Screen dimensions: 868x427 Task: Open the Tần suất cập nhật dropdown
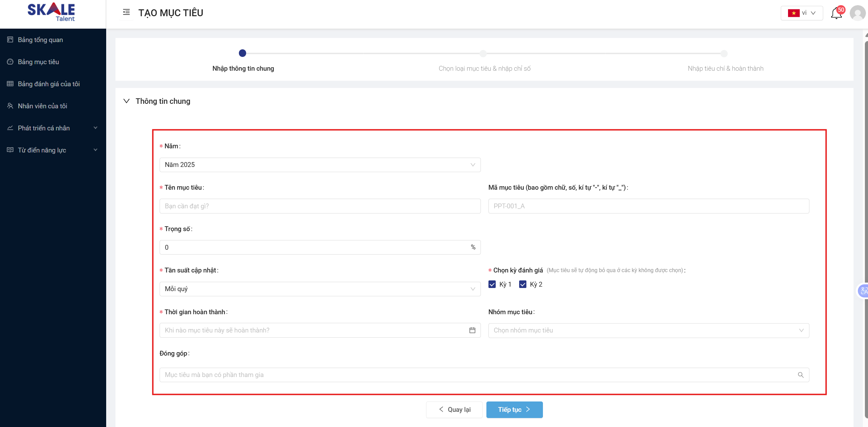point(320,289)
